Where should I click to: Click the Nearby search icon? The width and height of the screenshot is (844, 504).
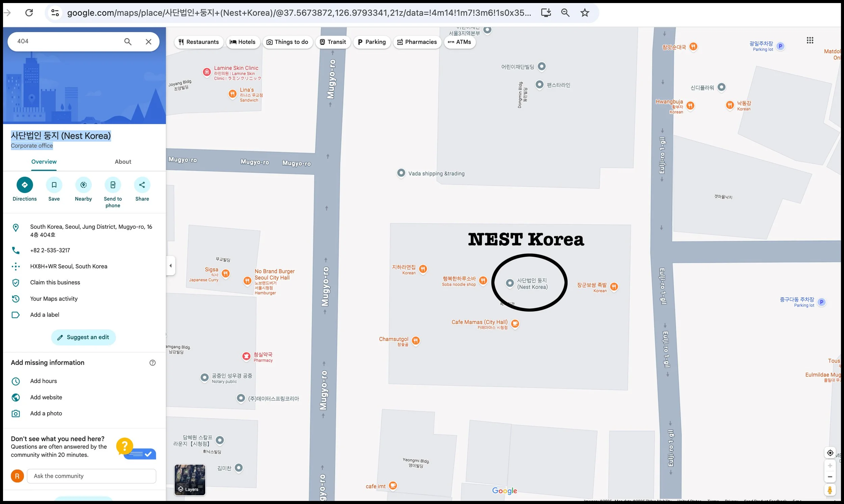pos(83,185)
